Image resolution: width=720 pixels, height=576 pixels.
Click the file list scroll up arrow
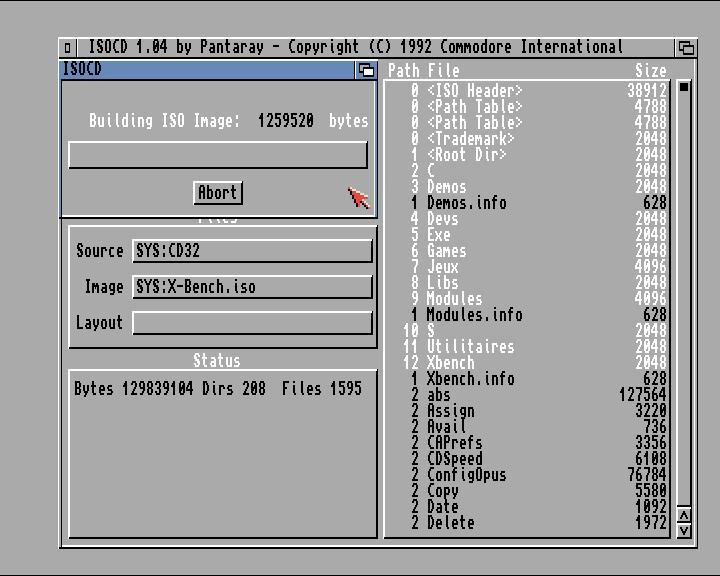pyautogui.click(x=684, y=515)
